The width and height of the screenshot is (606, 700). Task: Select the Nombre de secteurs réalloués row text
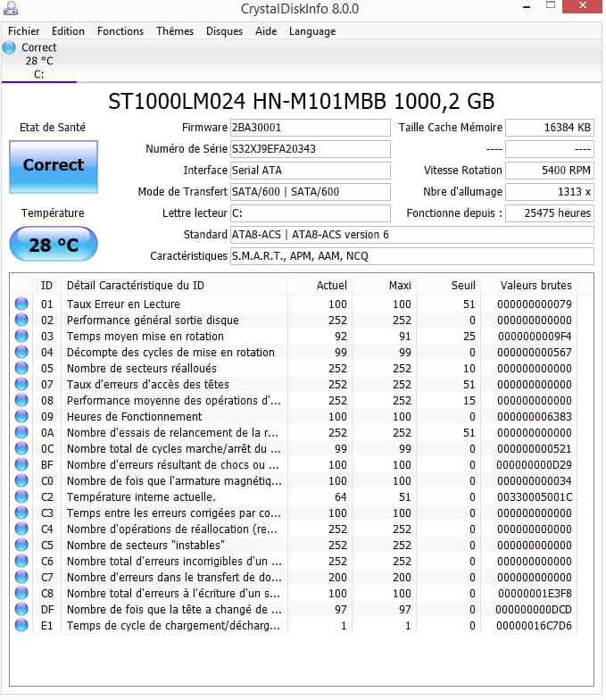(x=141, y=368)
